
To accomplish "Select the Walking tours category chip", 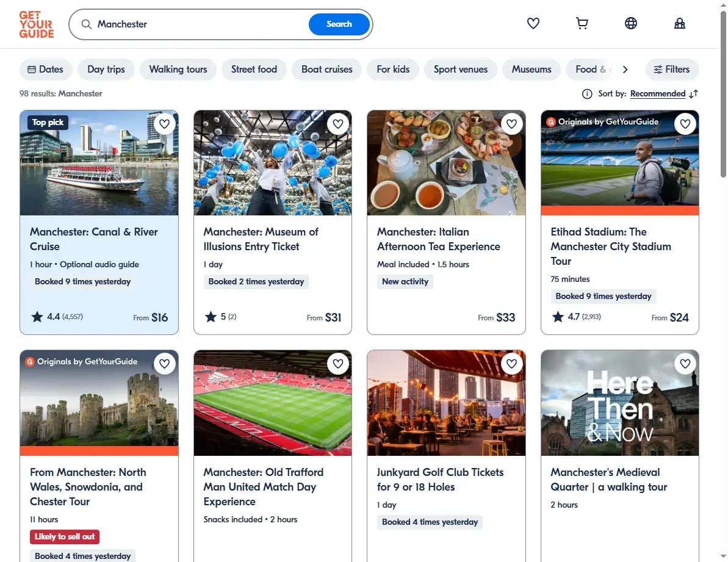I will [x=178, y=69].
